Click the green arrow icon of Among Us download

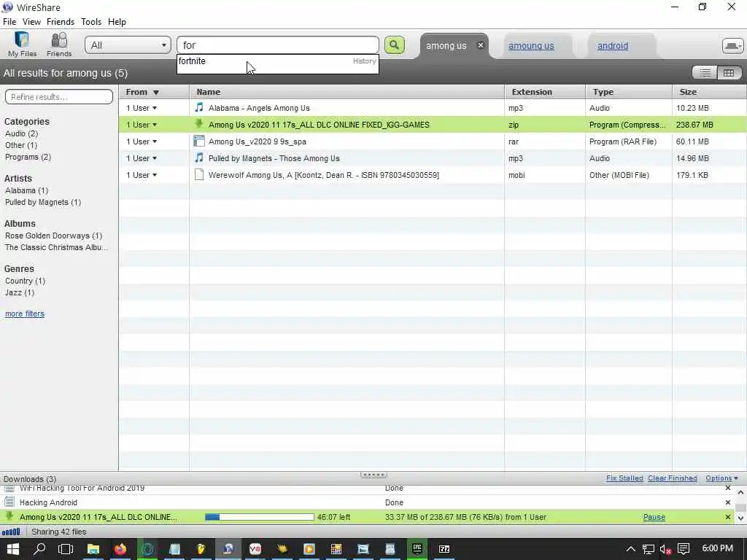click(x=9, y=517)
